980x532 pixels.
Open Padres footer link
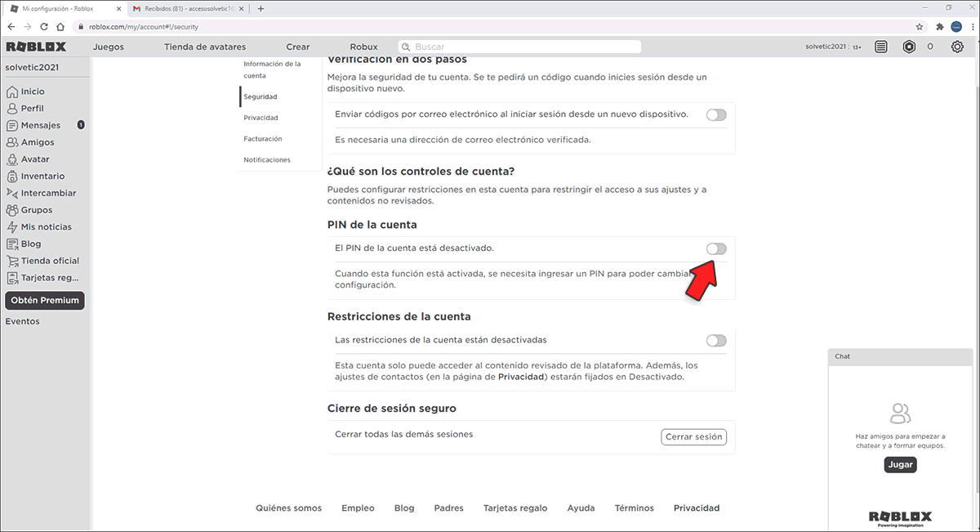coord(449,508)
